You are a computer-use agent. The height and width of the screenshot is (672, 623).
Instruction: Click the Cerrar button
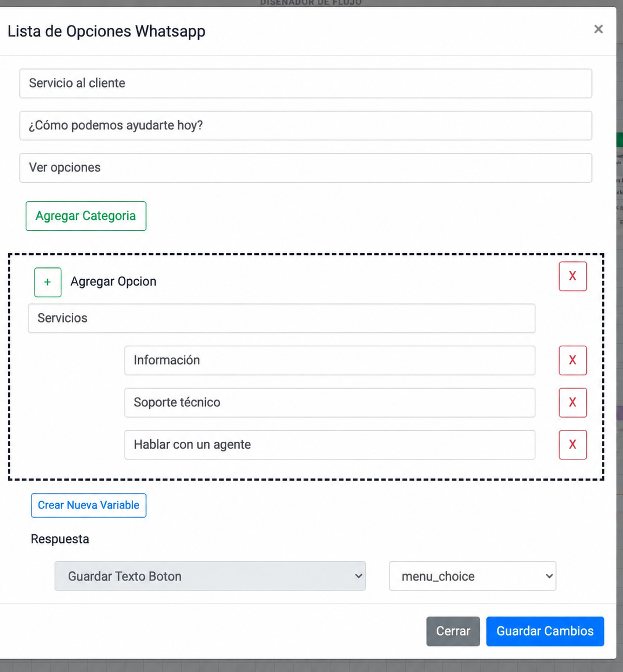coord(453,631)
